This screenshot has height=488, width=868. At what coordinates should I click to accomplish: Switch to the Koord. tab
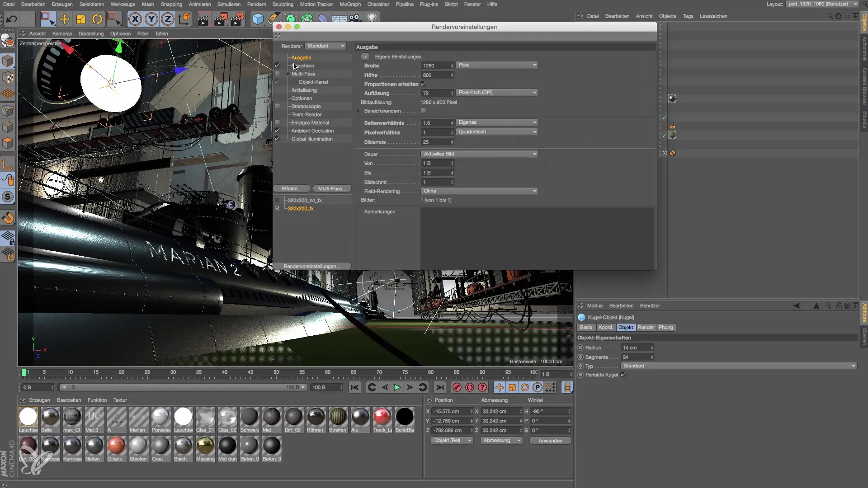[x=605, y=328]
